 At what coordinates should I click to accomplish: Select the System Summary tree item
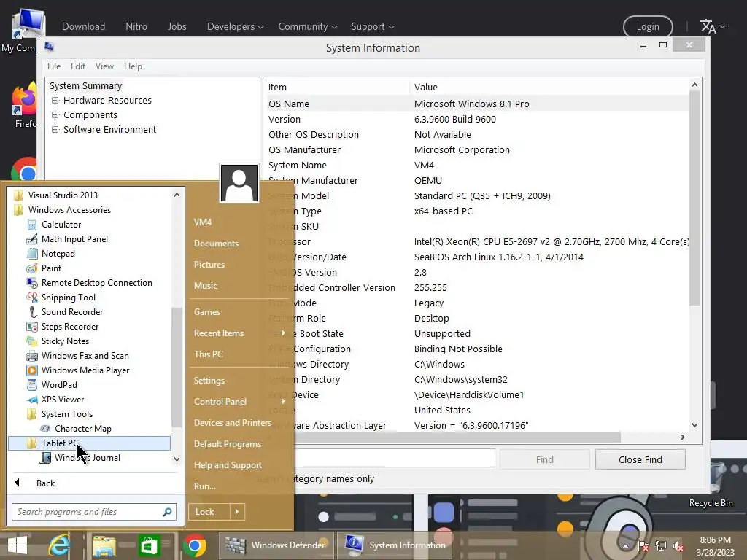click(x=86, y=86)
